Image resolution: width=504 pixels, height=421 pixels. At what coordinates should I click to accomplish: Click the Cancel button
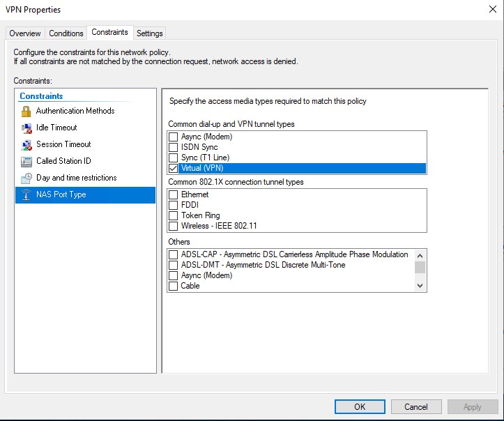pyautogui.click(x=416, y=407)
